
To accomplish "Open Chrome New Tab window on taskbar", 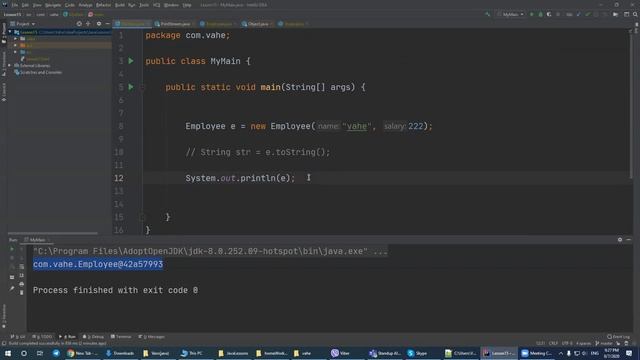I will click(x=82, y=353).
